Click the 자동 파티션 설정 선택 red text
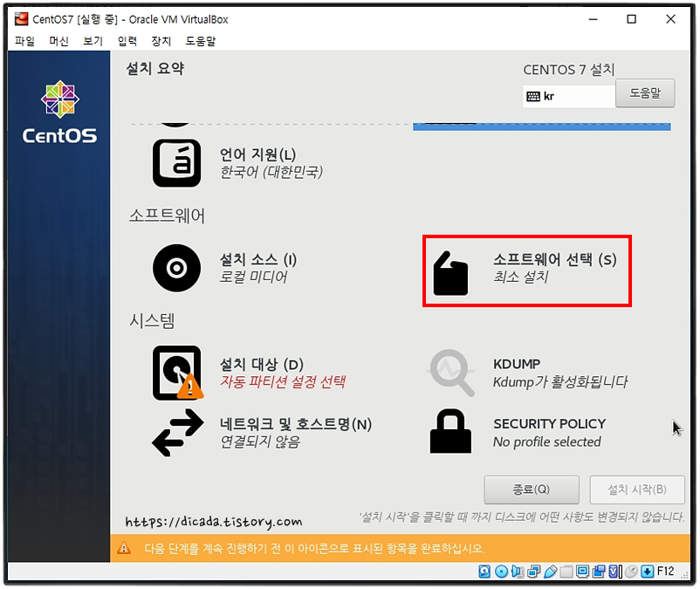This screenshot has height=589, width=700. [283, 382]
